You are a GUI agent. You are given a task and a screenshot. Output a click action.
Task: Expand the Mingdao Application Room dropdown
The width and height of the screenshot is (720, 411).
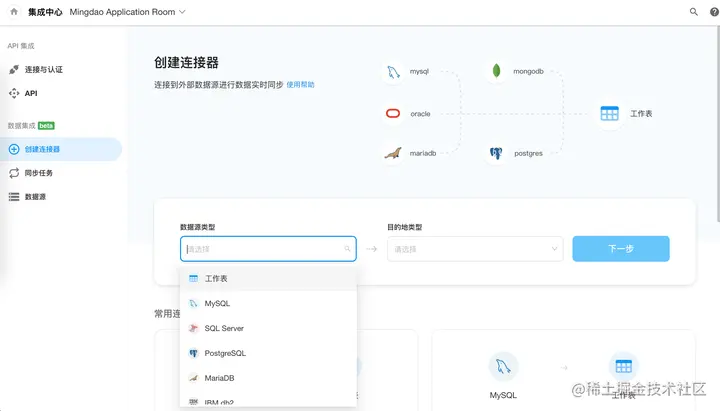(x=128, y=12)
